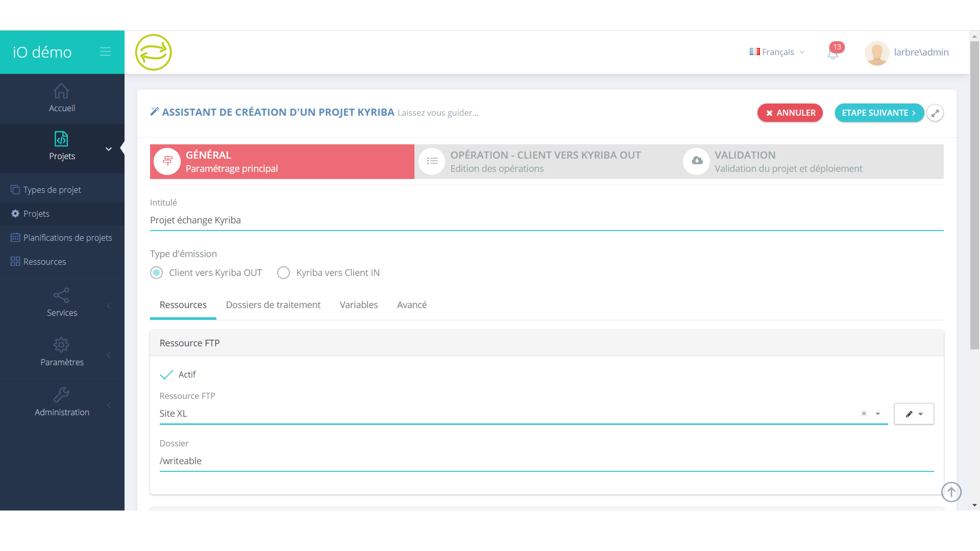The height and width of the screenshot is (551, 980).
Task: Click the Paramètres gear icon
Action: click(61, 345)
